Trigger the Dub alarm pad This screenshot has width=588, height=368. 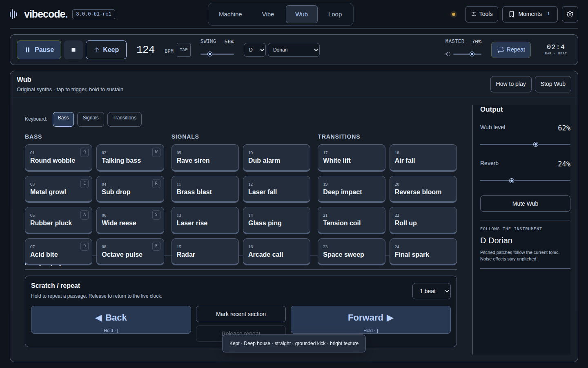(276, 158)
